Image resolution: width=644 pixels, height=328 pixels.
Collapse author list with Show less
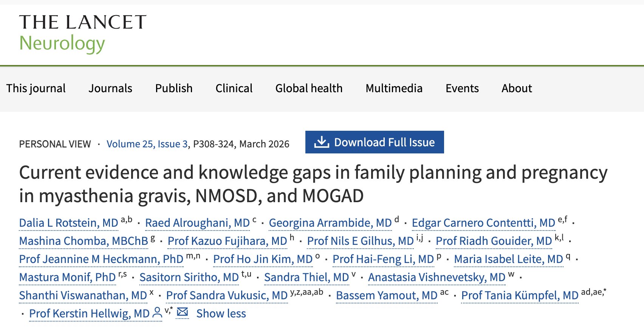pyautogui.click(x=221, y=314)
